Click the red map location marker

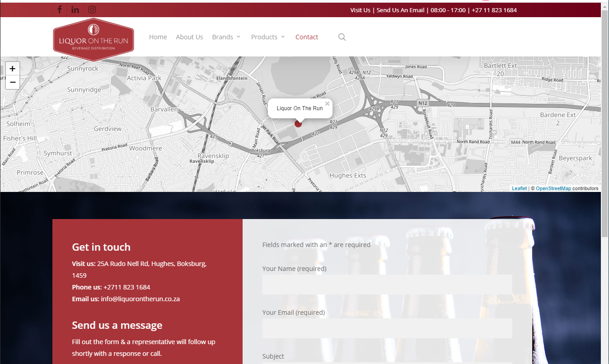[298, 123]
